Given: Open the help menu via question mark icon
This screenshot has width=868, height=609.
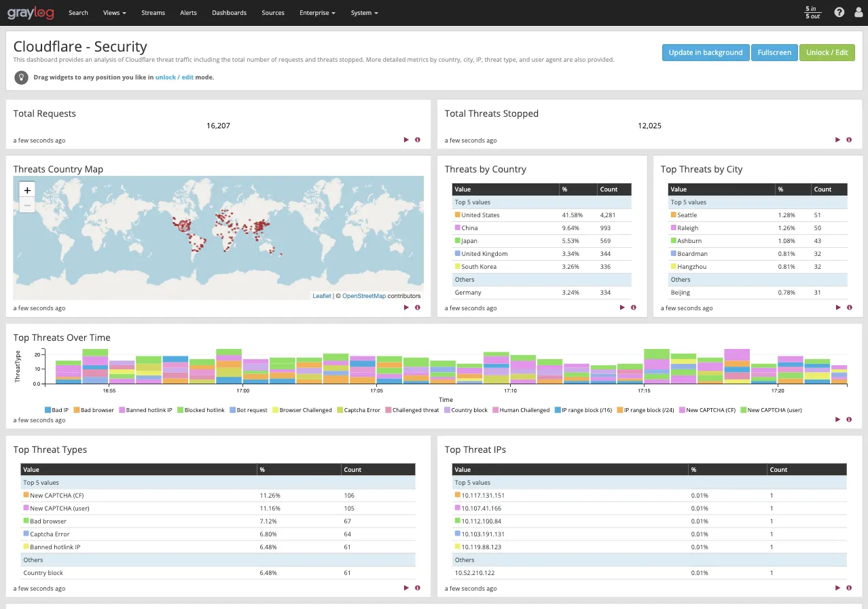Looking at the screenshot, I should pos(839,12).
